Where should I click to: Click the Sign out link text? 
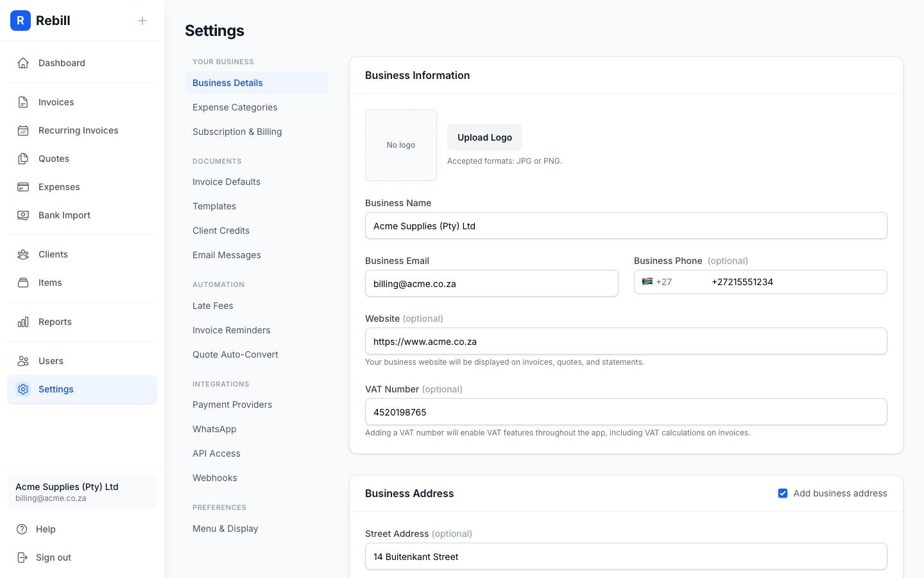53,557
